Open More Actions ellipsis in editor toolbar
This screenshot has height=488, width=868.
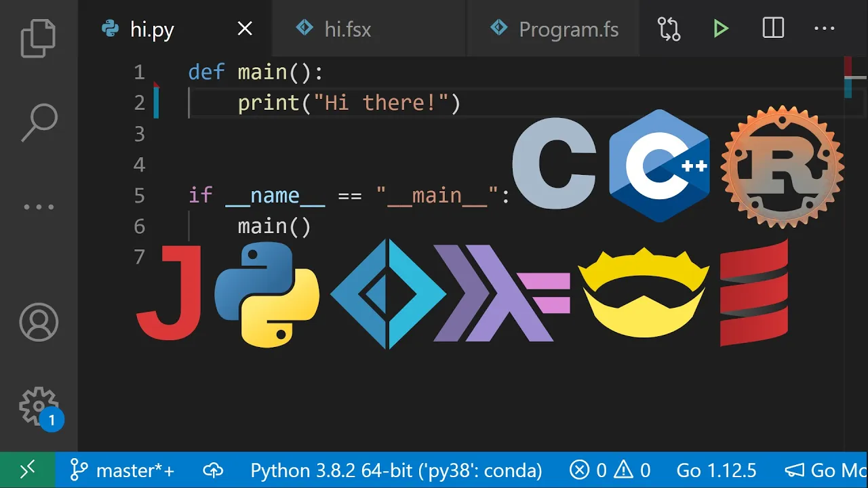825,28
